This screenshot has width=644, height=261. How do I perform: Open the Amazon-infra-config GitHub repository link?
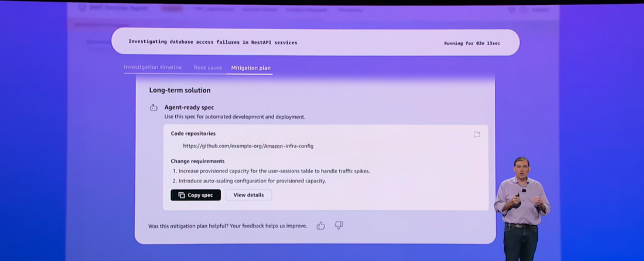pyautogui.click(x=248, y=146)
